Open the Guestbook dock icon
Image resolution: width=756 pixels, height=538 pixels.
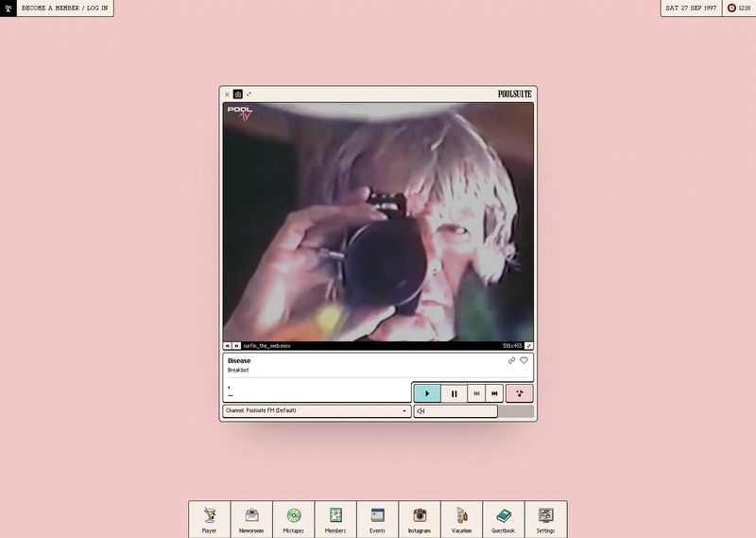[504, 519]
